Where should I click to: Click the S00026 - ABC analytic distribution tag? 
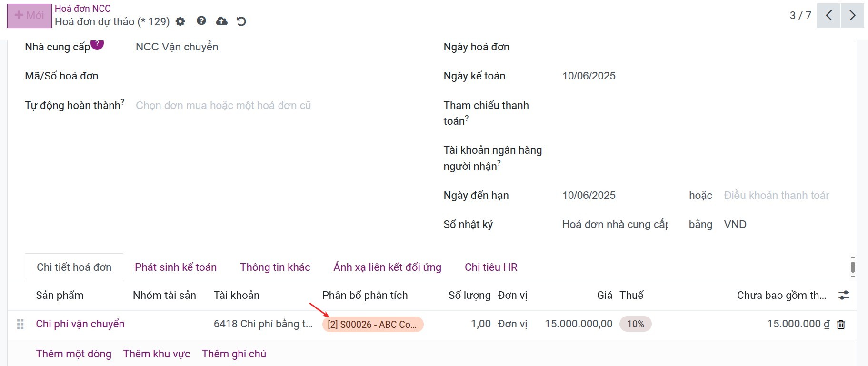click(x=373, y=325)
